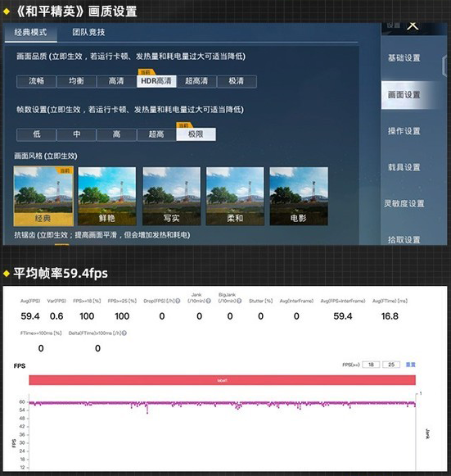
Task: Select 超高清 graphics quality
Action: (196, 81)
